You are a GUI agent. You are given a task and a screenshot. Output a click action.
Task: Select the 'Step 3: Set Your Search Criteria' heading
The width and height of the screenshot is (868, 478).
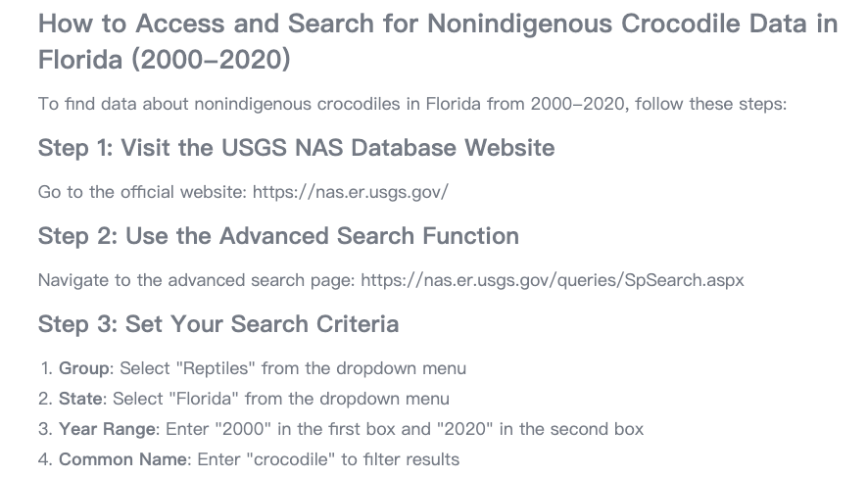(x=218, y=324)
